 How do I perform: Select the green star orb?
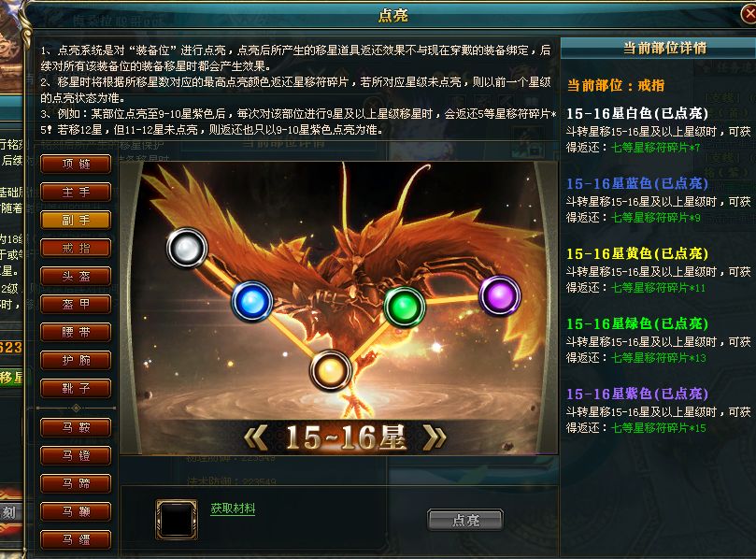click(x=405, y=307)
